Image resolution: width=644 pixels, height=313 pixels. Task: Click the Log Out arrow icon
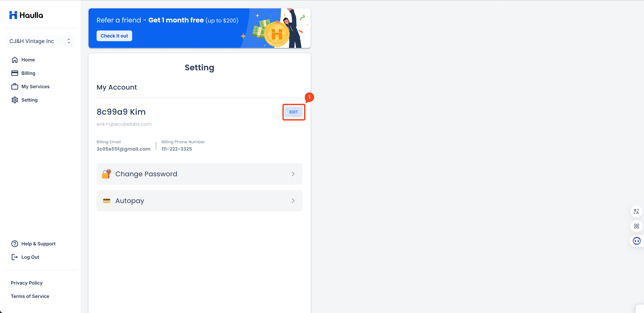[x=15, y=257]
